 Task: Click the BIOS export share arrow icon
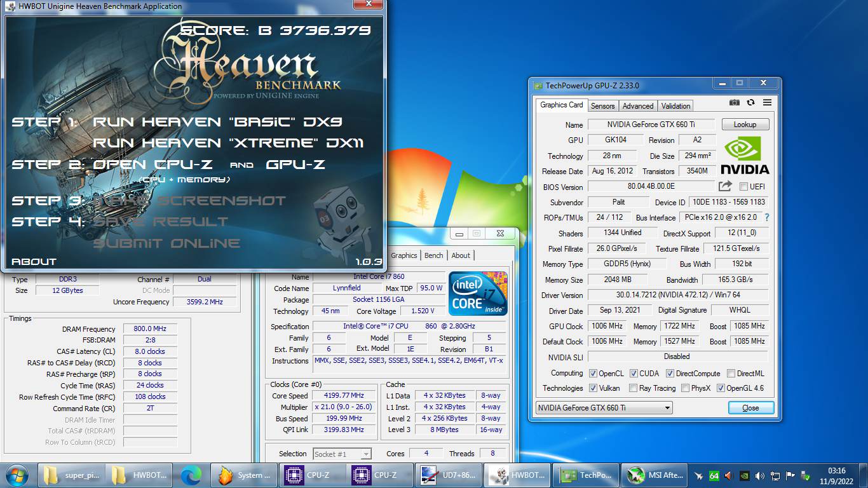pos(725,186)
